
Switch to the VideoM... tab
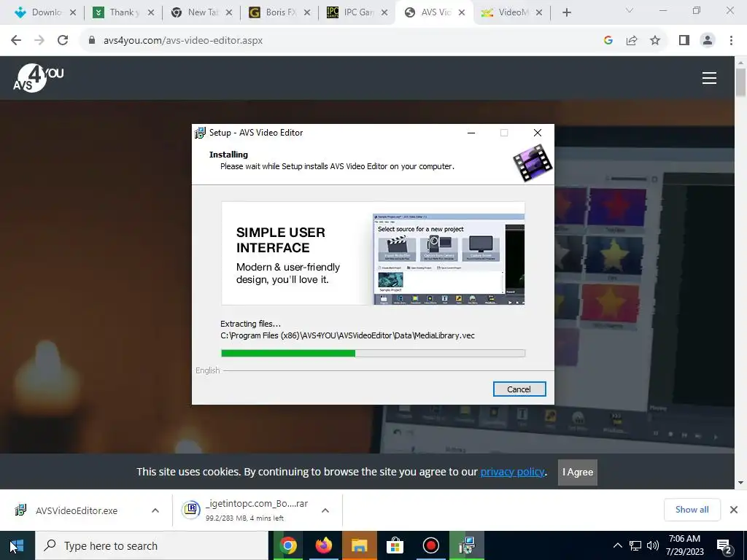513,12
